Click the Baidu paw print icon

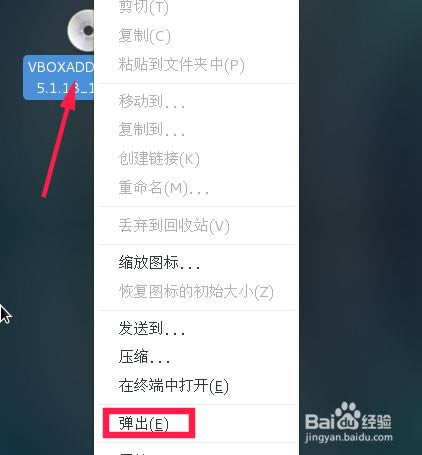347,416
